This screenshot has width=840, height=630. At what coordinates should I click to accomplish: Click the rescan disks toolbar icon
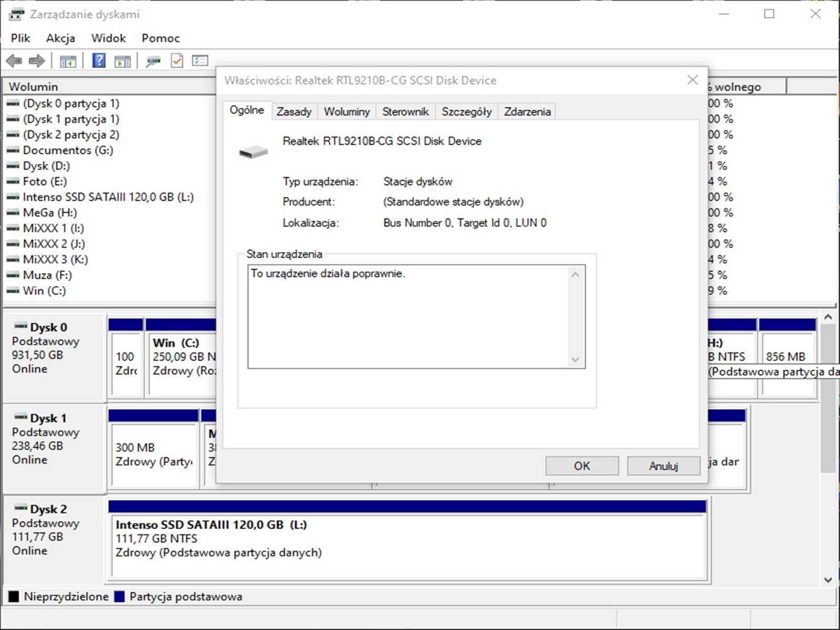tap(153, 61)
